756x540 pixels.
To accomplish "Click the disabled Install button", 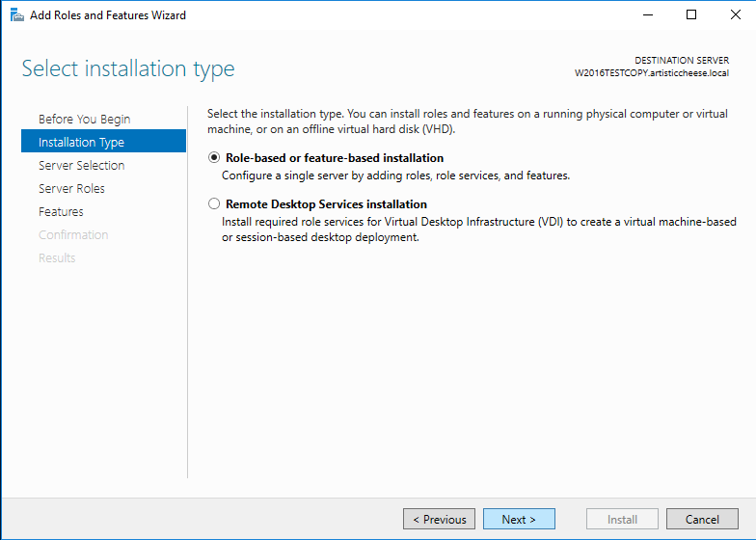I will tap(622, 520).
